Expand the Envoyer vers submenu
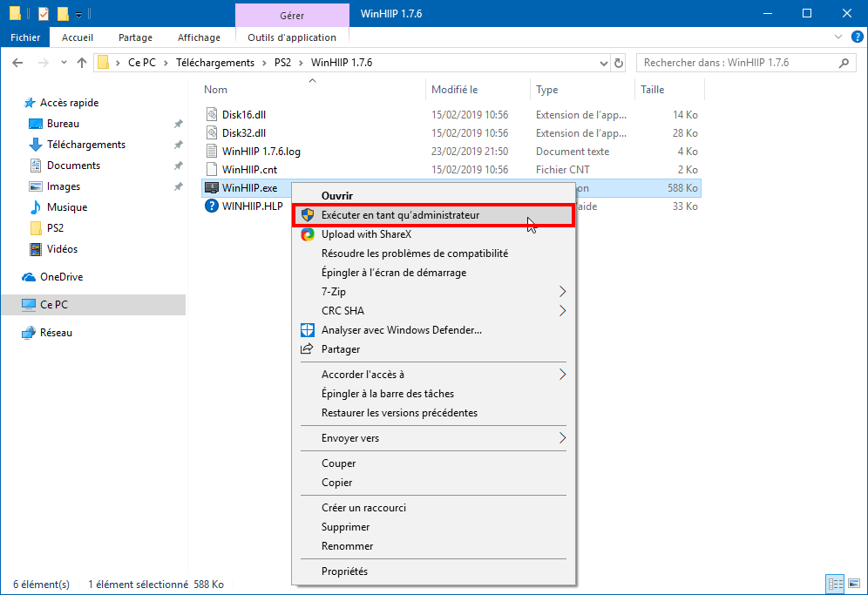The height and width of the screenshot is (595, 868). pyautogui.click(x=562, y=438)
